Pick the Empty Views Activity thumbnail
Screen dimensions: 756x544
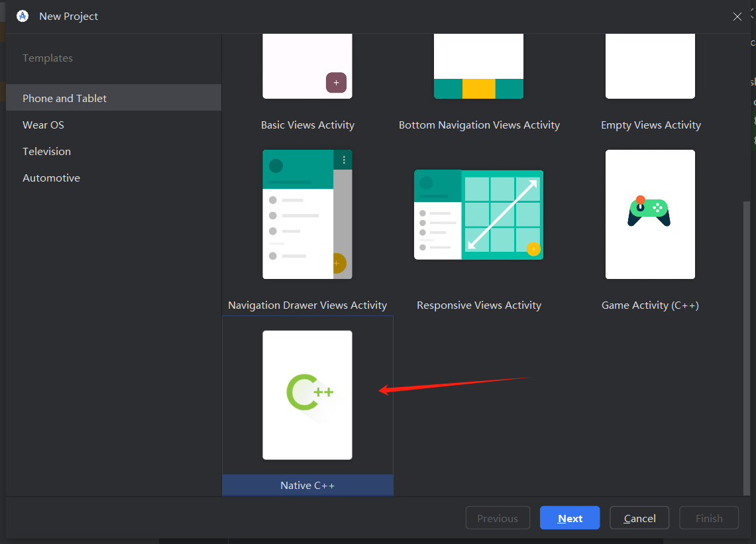click(650, 66)
